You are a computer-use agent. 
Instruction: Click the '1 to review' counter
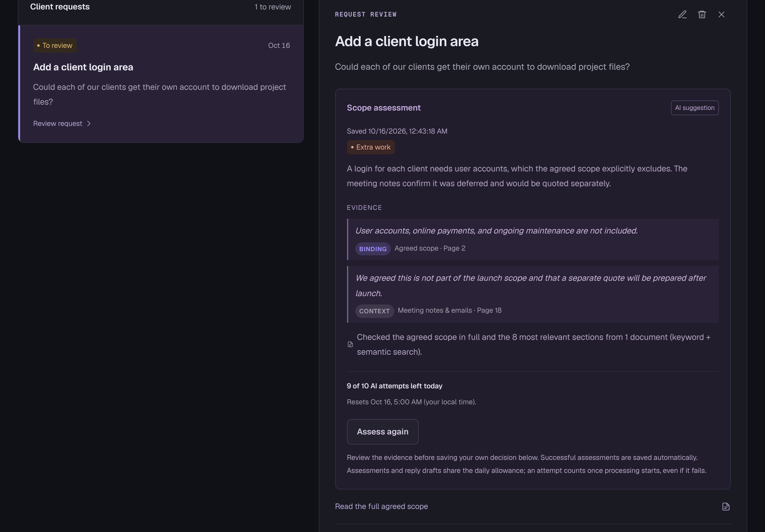click(x=273, y=7)
